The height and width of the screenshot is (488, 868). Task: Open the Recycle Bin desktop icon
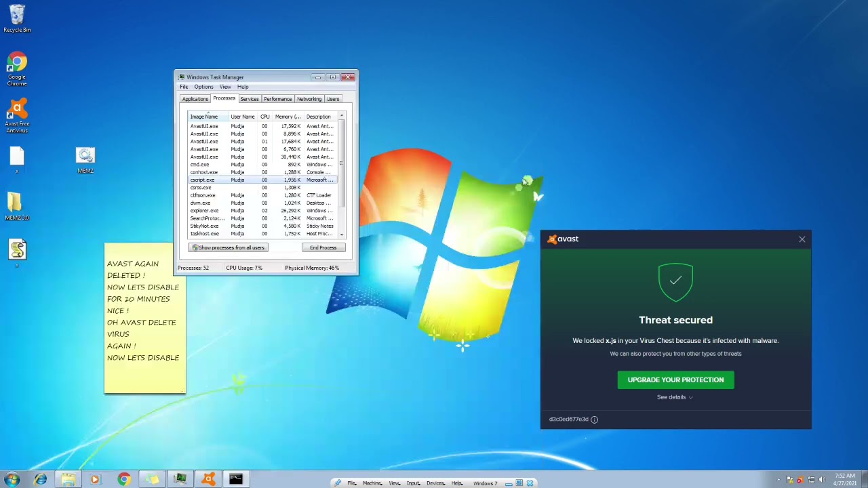click(17, 18)
